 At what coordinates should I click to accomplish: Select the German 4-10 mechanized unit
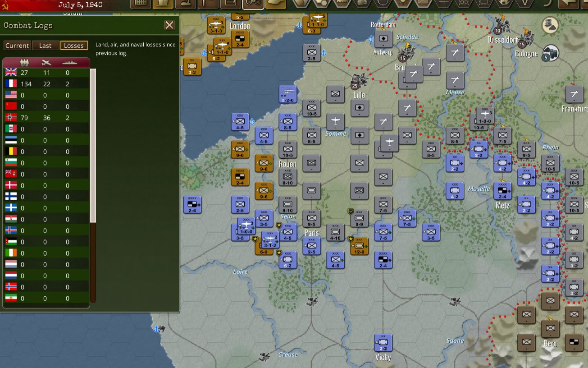click(336, 232)
